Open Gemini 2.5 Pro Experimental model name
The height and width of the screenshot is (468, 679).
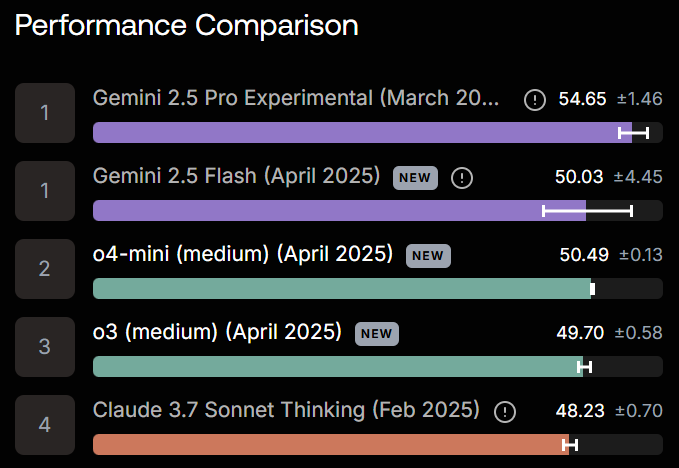(x=295, y=98)
